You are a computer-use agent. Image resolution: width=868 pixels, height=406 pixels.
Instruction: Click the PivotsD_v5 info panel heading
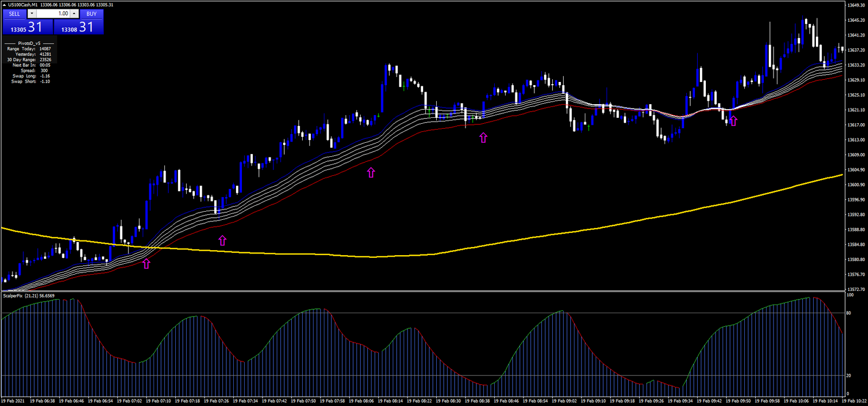pyautogui.click(x=29, y=43)
